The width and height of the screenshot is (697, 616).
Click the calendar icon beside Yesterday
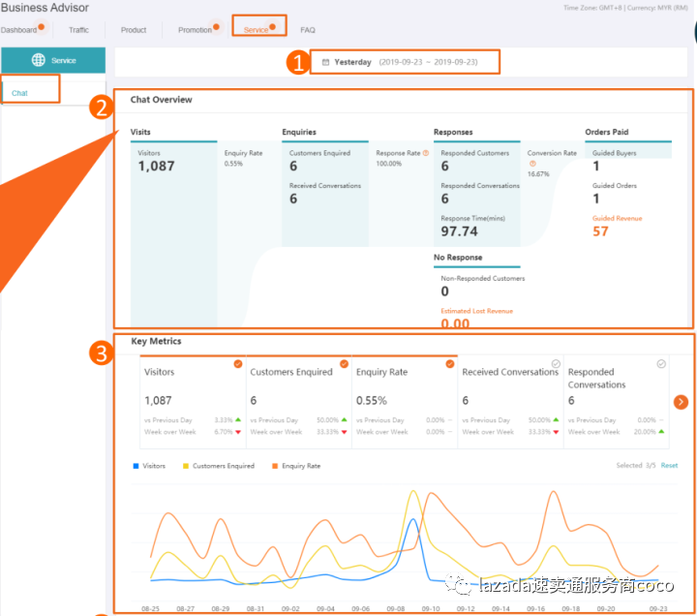[325, 62]
